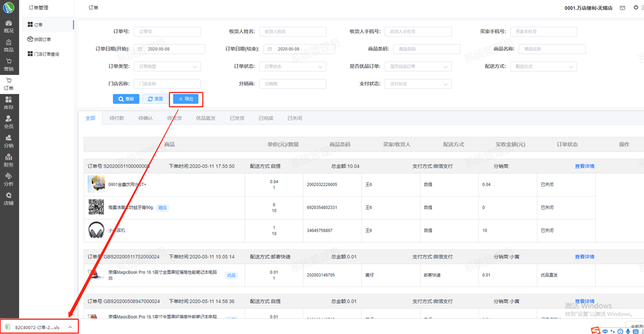644x334 pixels.
Task: Open the 配送方式 dropdown
Action: [x=543, y=66]
